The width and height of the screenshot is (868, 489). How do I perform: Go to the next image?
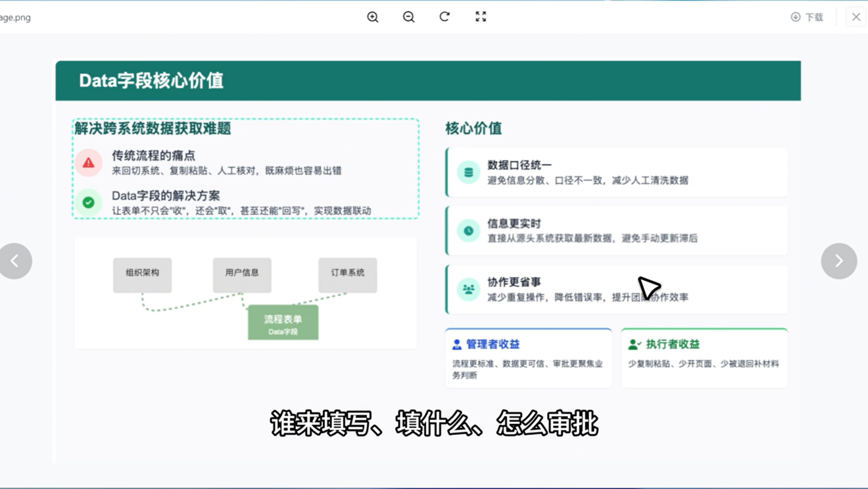click(x=839, y=261)
